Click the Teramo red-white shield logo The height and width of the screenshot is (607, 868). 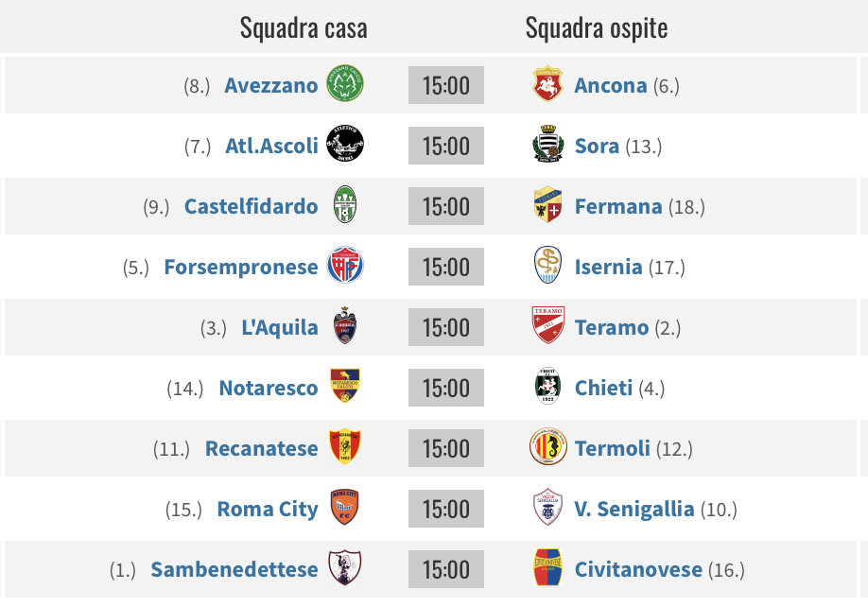pyautogui.click(x=547, y=325)
